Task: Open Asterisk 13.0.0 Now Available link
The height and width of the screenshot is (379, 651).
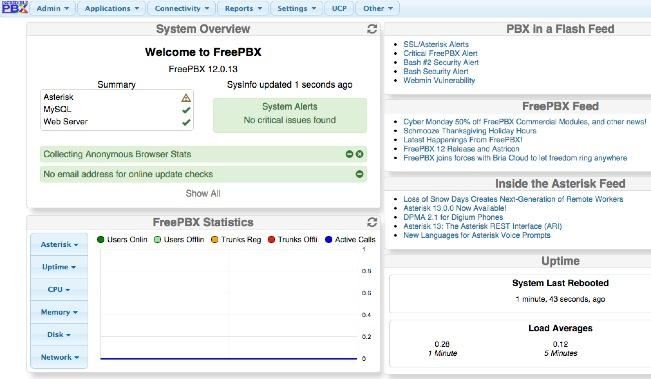Action: click(x=455, y=208)
